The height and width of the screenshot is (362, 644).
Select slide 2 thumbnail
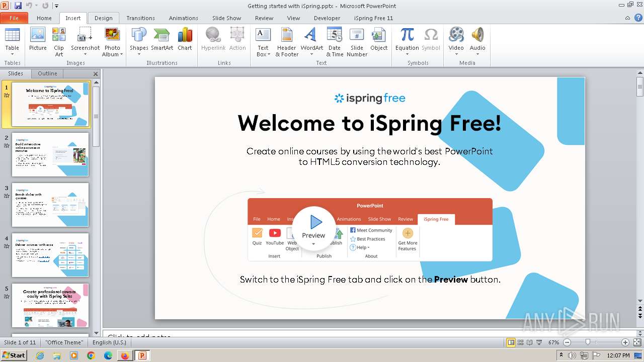click(50, 154)
